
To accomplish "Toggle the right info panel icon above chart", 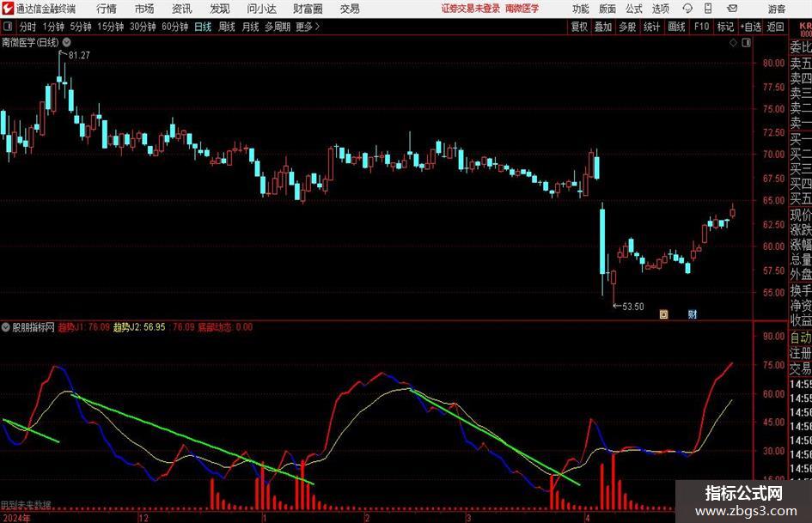I will 746,43.
